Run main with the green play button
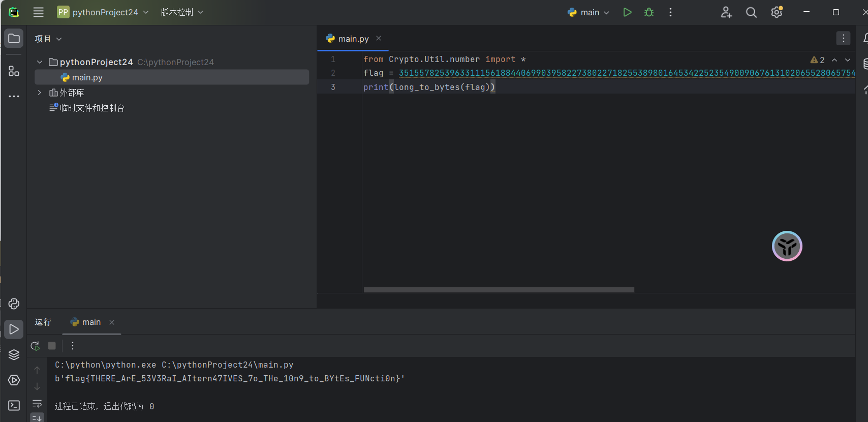The height and width of the screenshot is (422, 868). click(x=628, y=12)
